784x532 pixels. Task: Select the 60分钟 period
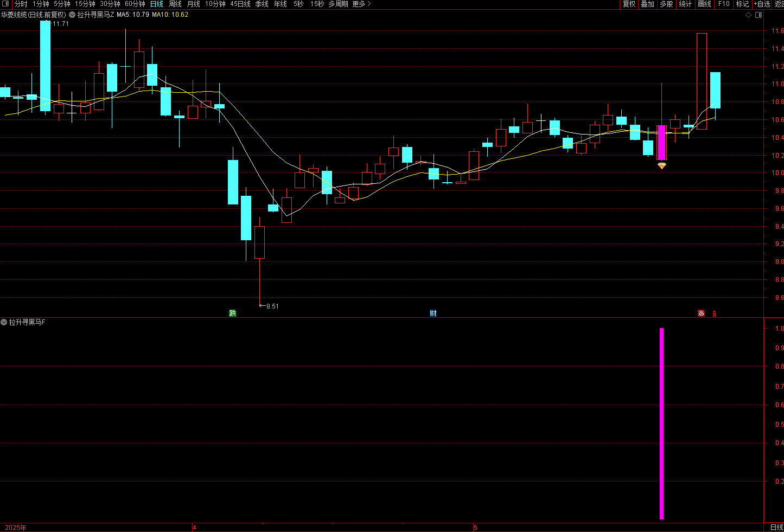coord(135,4)
